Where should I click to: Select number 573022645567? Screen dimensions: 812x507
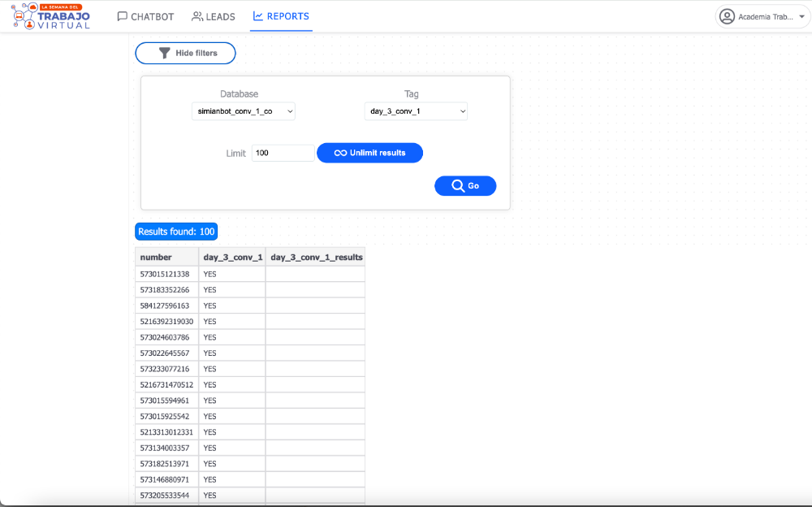click(x=165, y=353)
